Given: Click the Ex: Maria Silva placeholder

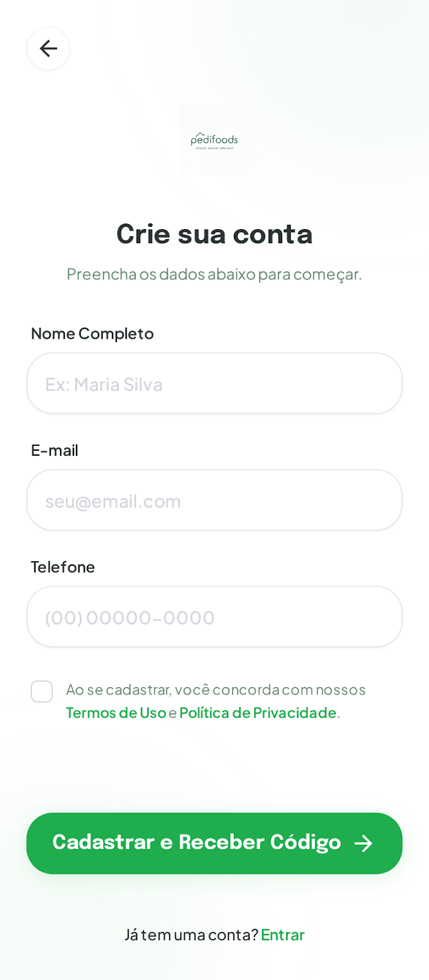Looking at the screenshot, I should coord(104,385).
